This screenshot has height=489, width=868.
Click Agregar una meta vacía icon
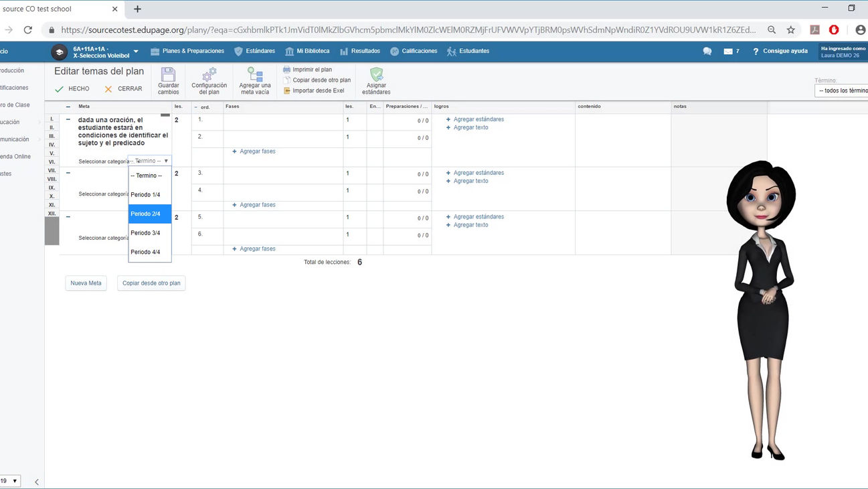(x=255, y=74)
